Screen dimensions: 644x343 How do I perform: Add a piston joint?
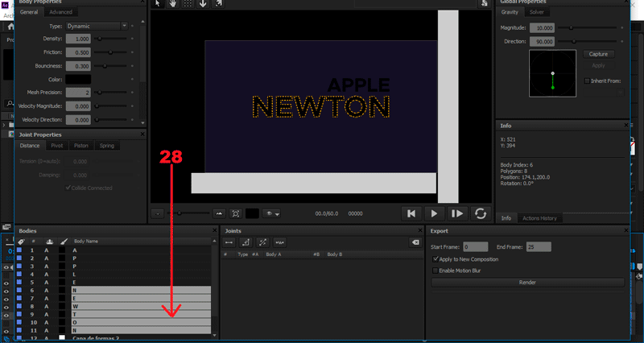coord(263,242)
